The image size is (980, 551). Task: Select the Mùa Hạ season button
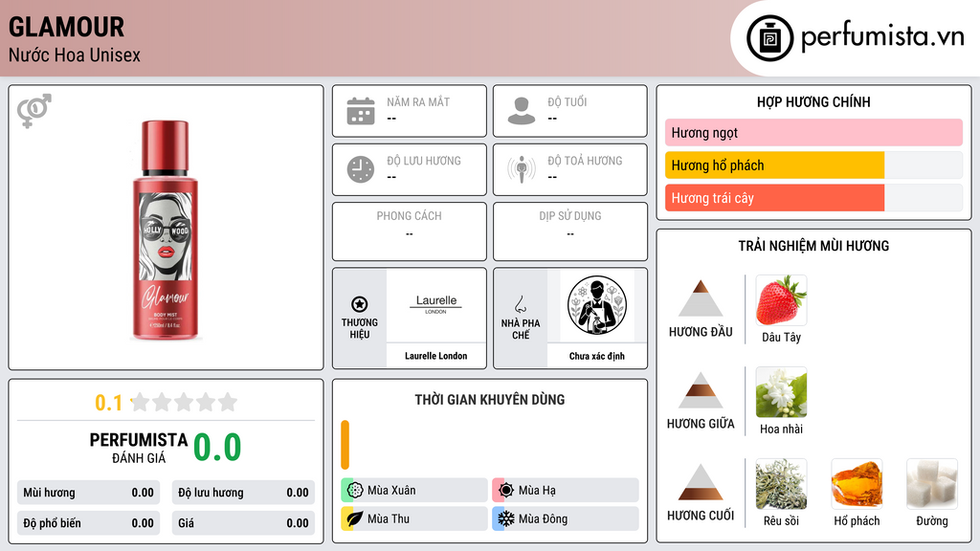(566, 490)
